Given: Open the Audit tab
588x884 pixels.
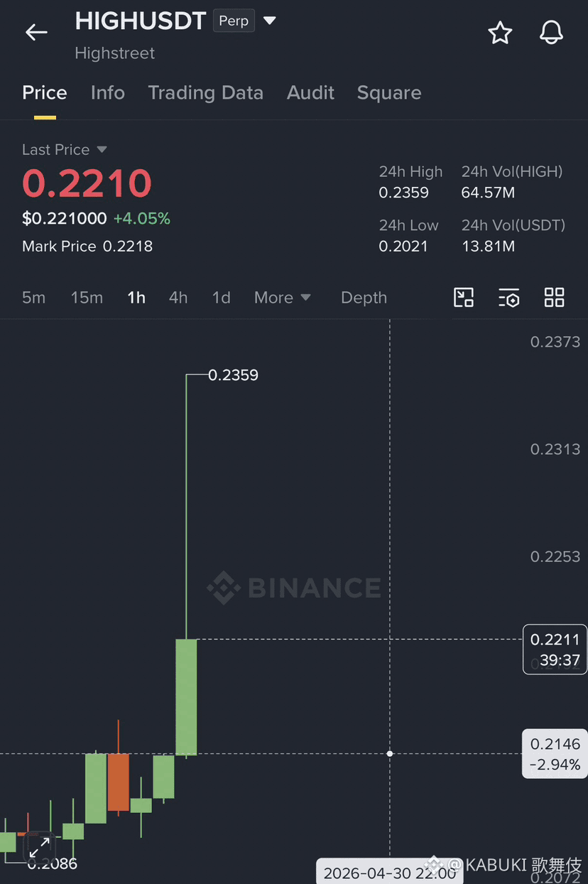Looking at the screenshot, I should click(x=310, y=93).
